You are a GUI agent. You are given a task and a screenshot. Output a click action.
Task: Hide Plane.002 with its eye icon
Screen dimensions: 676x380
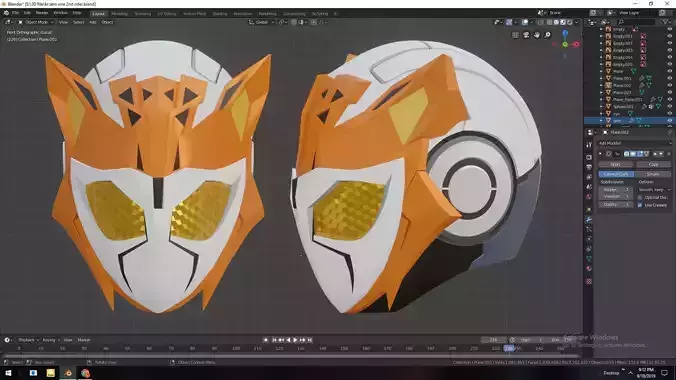tap(670, 85)
